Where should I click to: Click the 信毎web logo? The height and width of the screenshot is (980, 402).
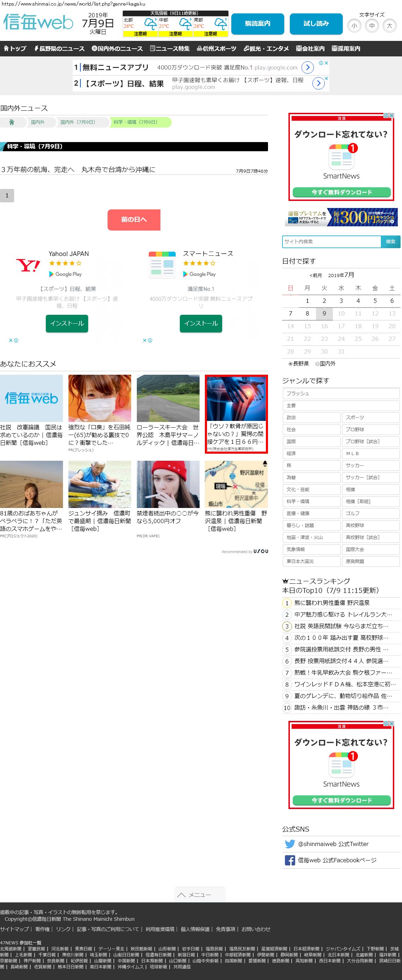[38, 23]
